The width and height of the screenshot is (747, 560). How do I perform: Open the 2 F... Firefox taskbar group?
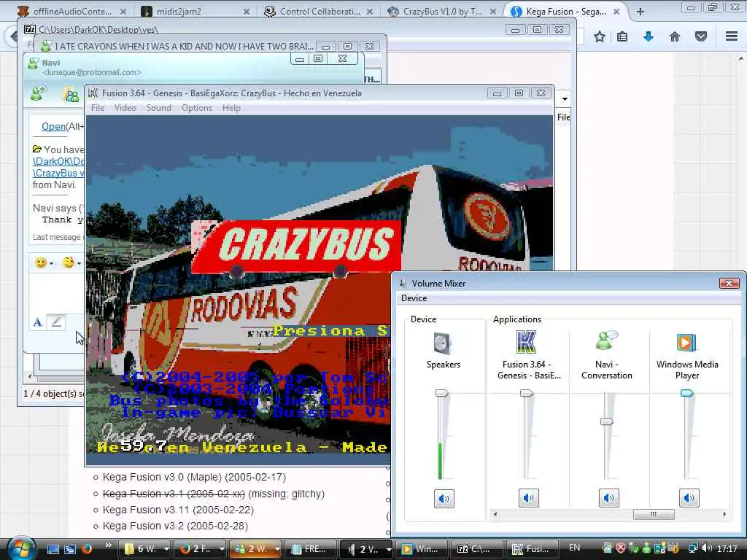pyautogui.click(x=200, y=549)
